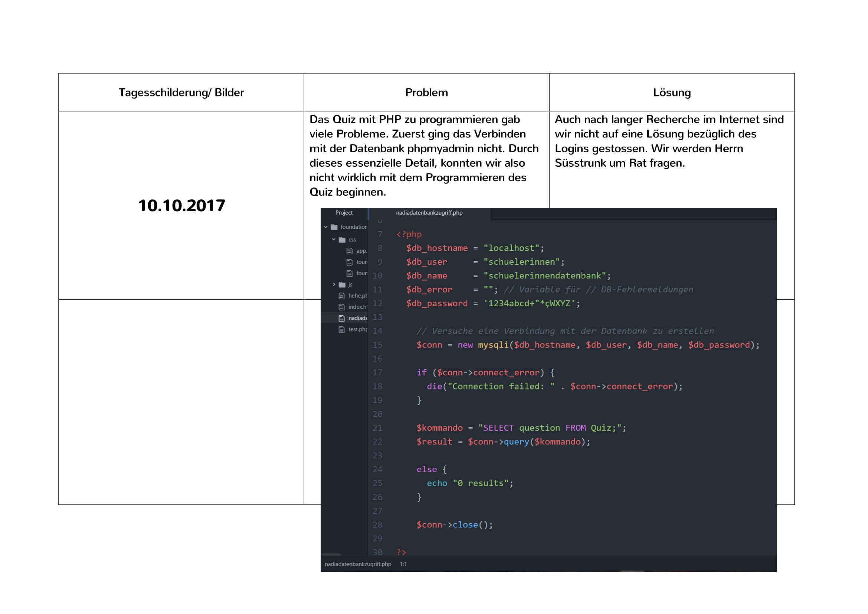The image size is (868, 614).
Task: Click line number 15 in gutter
Action: [377, 345]
